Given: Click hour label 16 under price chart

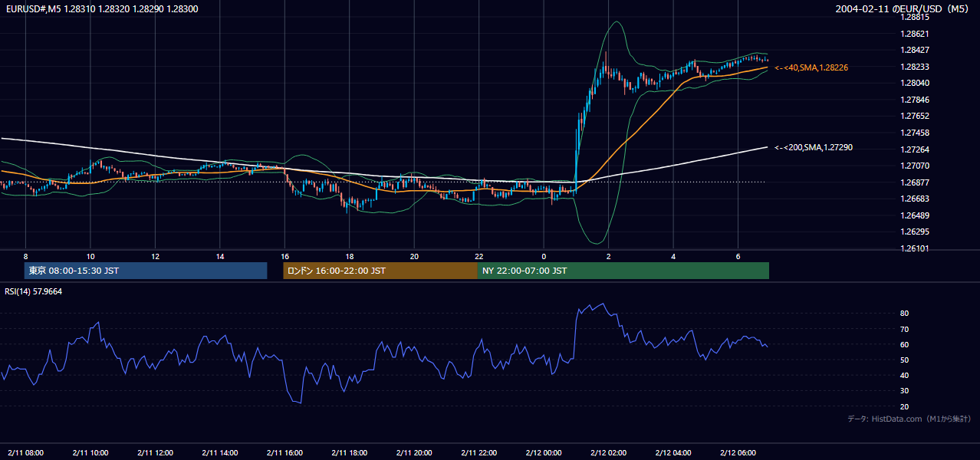Looking at the screenshot, I should (284, 256).
